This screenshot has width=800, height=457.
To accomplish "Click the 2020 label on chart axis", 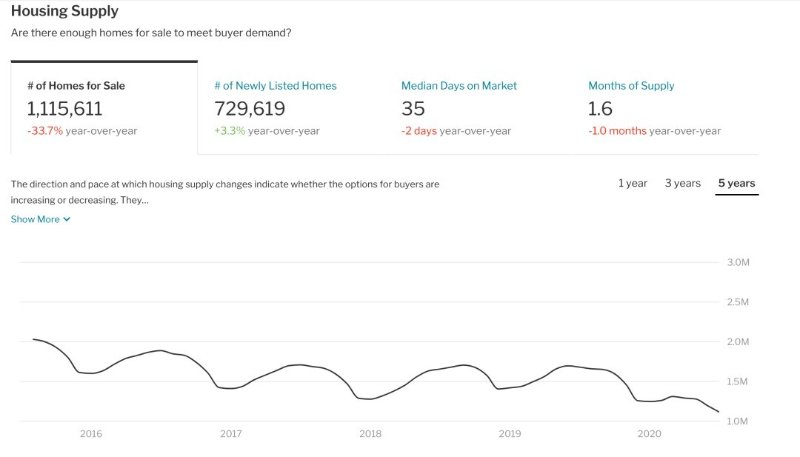I will click(x=649, y=434).
